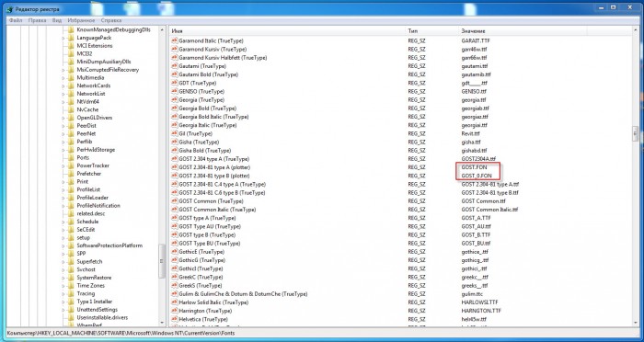The image size is (644, 342).
Task: Sort by the Имя column header
Action: point(287,30)
